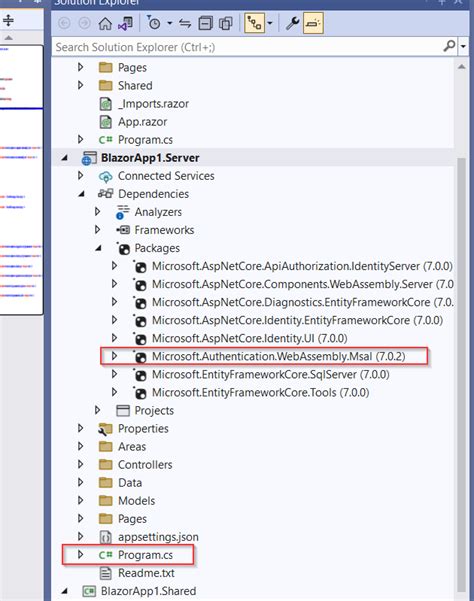The width and height of the screenshot is (474, 601).
Task: Toggle Show All Files in the toolbar
Action: click(225, 24)
